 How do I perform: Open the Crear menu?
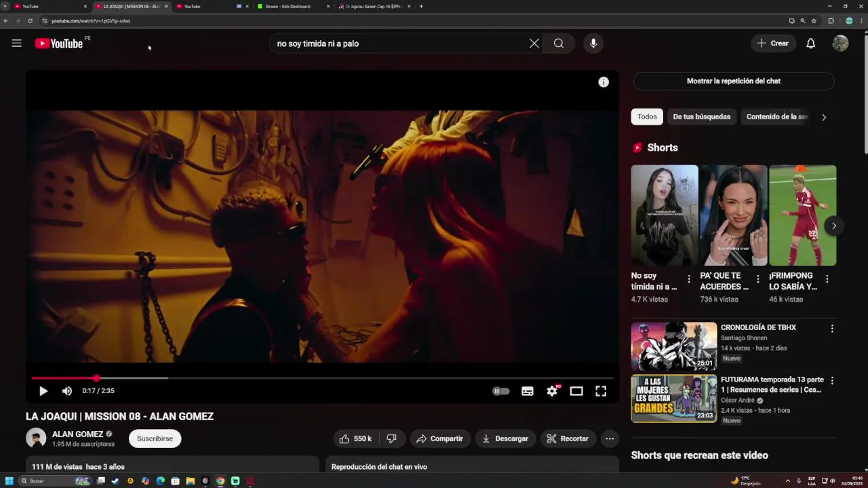pos(773,43)
